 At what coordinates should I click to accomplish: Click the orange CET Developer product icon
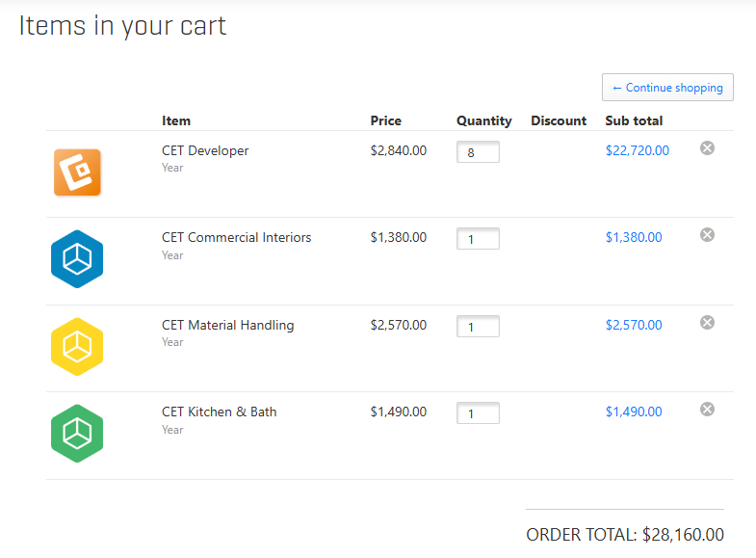coord(77,173)
